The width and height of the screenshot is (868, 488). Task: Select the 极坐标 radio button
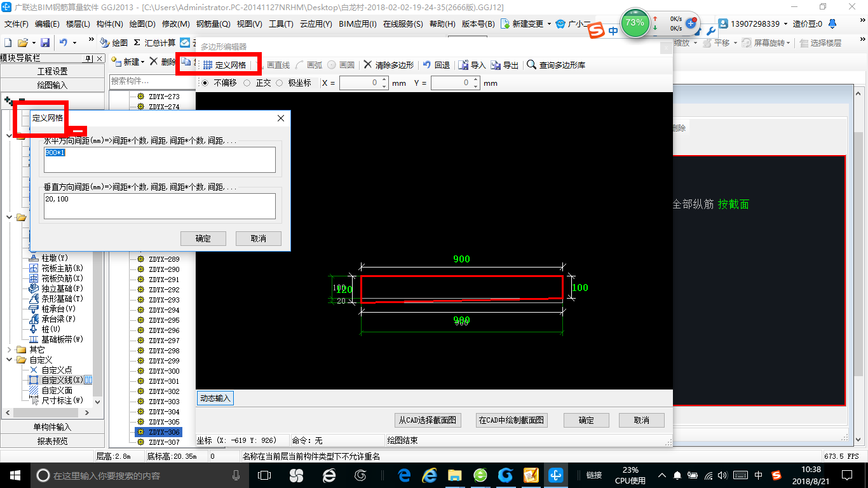pyautogui.click(x=280, y=83)
